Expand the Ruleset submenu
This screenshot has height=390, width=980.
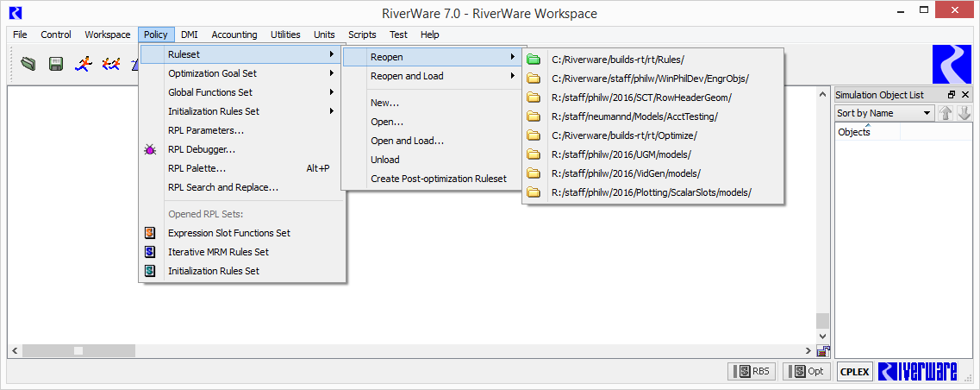[242, 54]
